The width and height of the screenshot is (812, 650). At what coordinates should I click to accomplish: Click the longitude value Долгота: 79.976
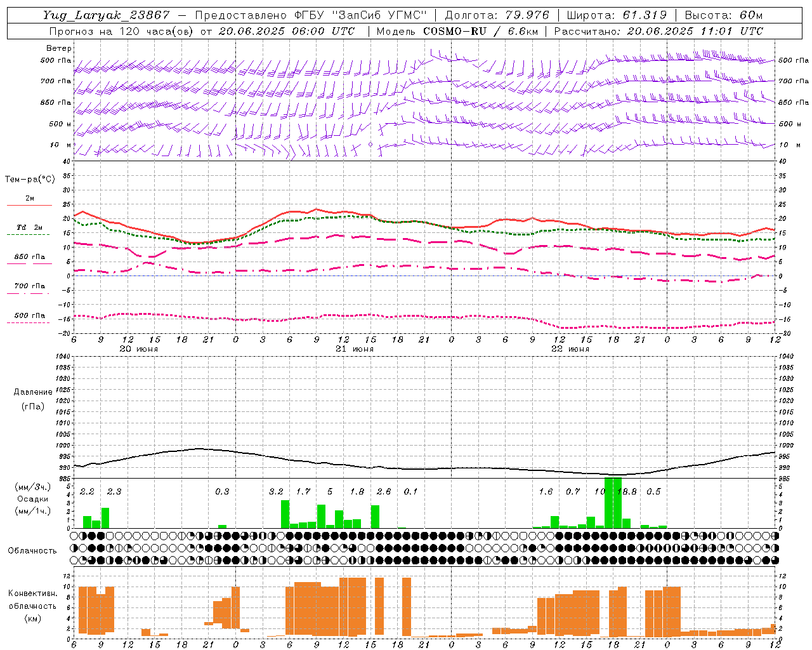(497, 15)
